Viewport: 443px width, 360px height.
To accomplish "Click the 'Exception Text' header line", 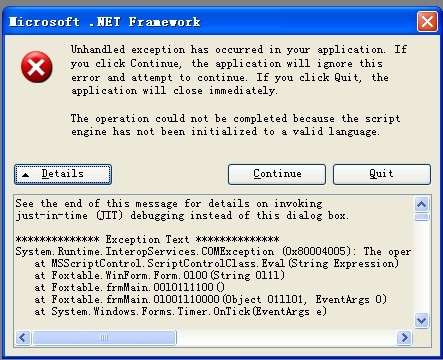I will [x=147, y=239].
